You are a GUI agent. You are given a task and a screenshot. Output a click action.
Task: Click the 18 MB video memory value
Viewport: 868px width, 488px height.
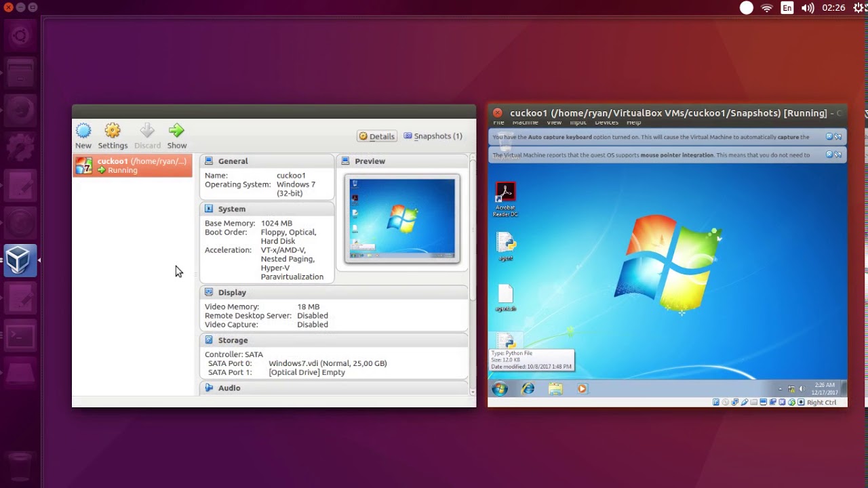pos(308,306)
